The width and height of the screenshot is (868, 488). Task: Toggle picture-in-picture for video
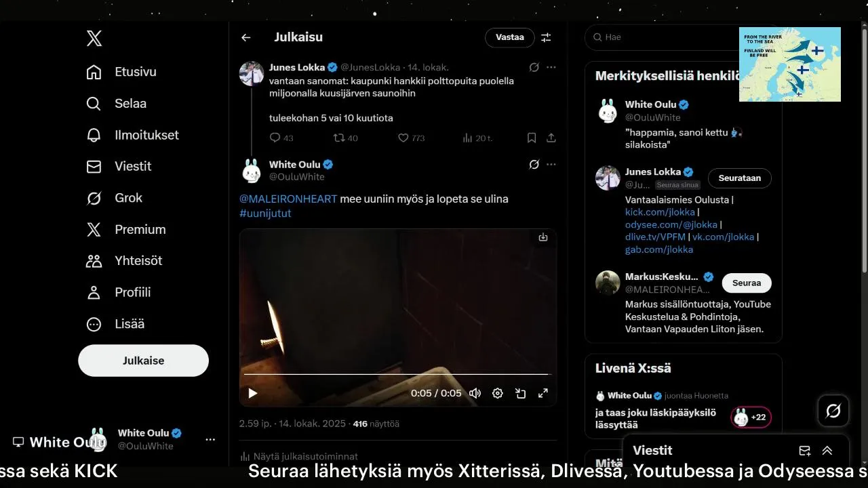(521, 393)
